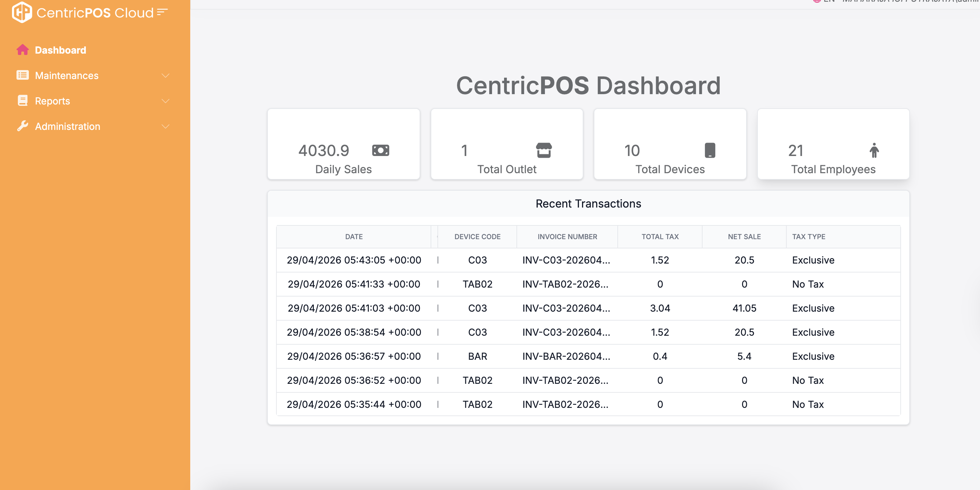
Task: Click the CentricPOS Dashboard page title
Action: [x=588, y=85]
